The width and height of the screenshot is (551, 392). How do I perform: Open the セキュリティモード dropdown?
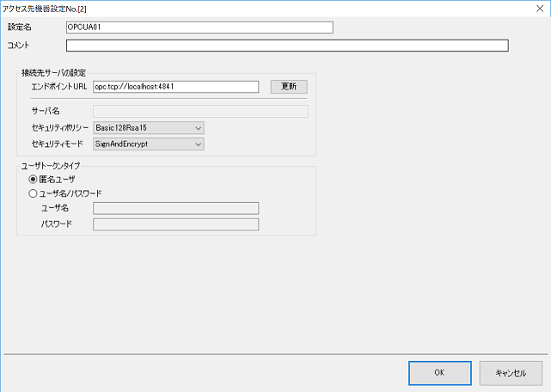click(x=149, y=144)
